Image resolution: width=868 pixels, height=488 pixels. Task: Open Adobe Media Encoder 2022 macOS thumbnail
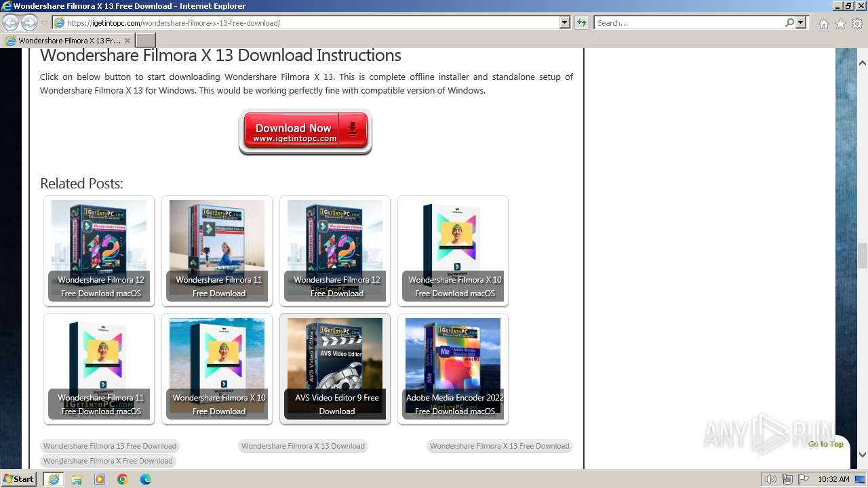(453, 369)
